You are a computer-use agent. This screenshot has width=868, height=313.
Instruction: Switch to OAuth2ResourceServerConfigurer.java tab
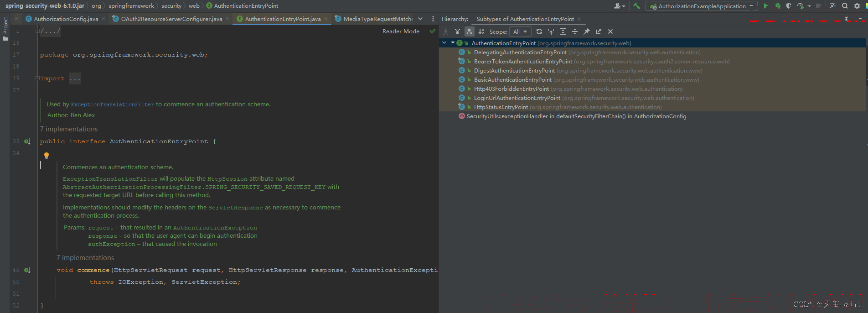point(171,19)
